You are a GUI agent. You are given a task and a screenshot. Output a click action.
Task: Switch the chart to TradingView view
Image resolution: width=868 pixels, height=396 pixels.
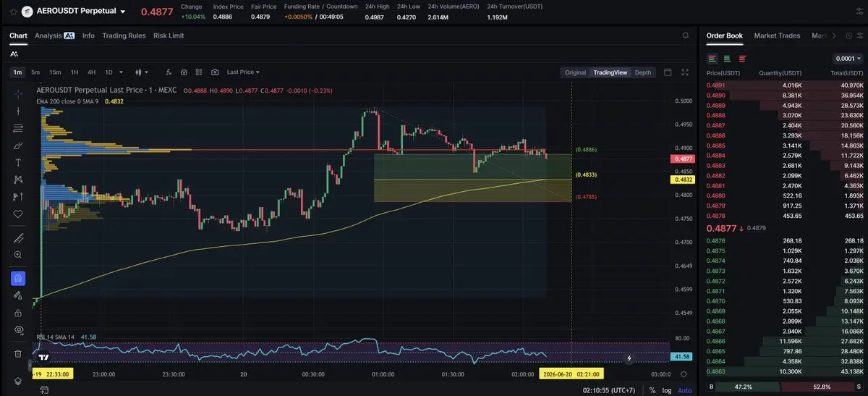pyautogui.click(x=610, y=72)
